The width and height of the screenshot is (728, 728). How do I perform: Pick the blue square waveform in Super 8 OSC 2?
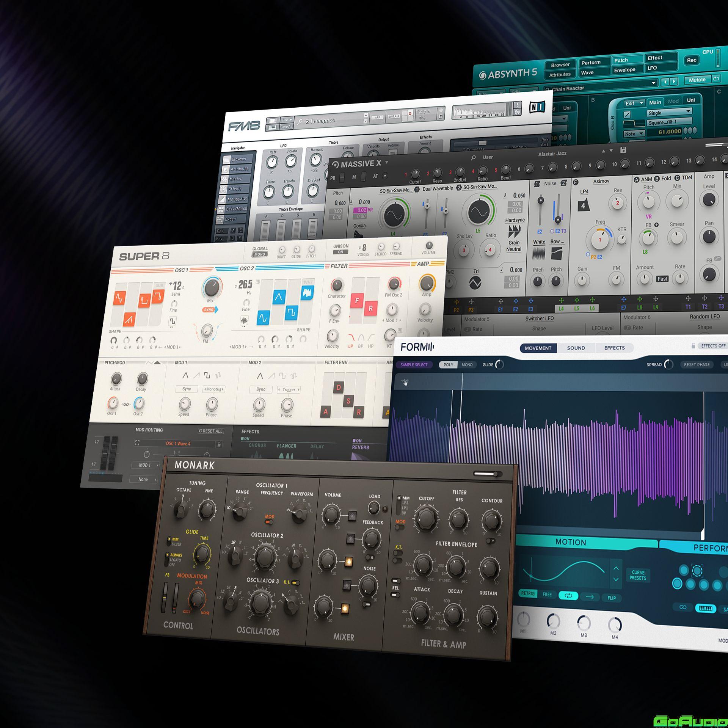(x=292, y=312)
